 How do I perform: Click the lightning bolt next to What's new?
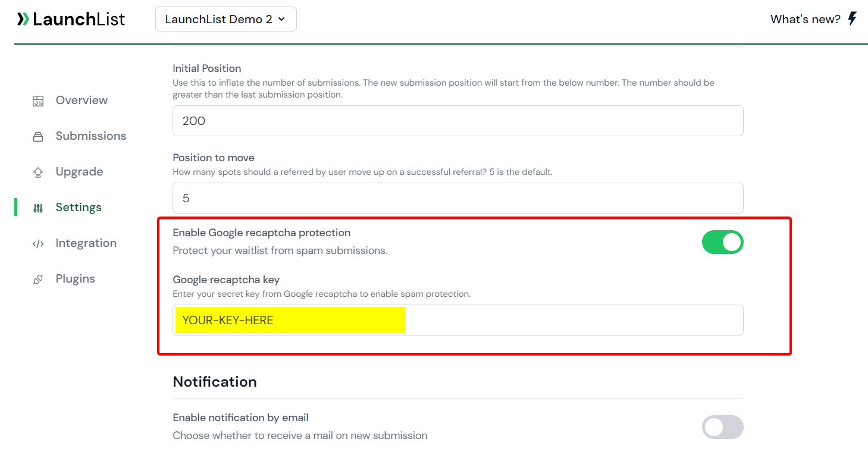click(x=853, y=18)
